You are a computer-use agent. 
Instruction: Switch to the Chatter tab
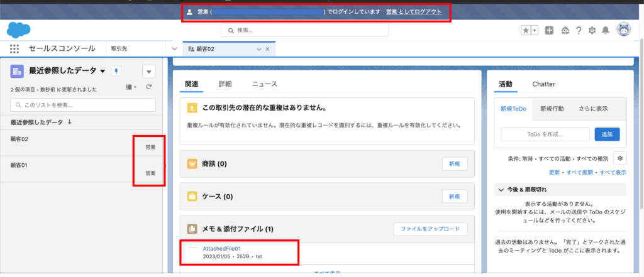pyautogui.click(x=543, y=84)
